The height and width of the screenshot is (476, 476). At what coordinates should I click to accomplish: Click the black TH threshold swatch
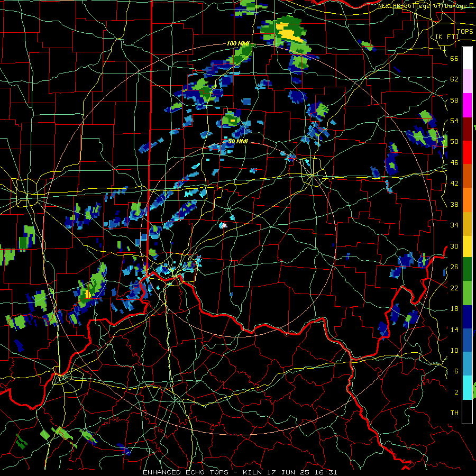tap(467, 411)
